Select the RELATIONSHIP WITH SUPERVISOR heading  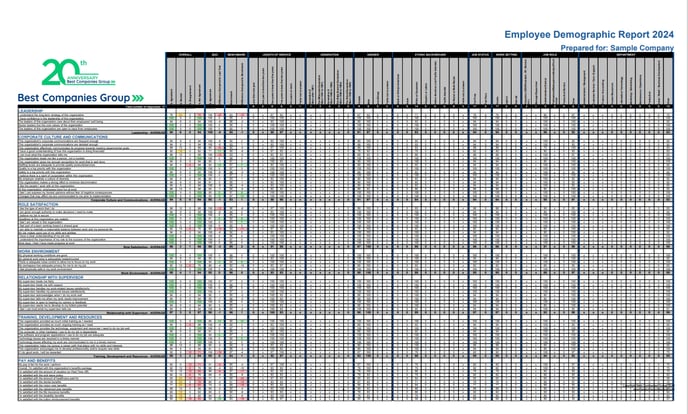(50, 277)
